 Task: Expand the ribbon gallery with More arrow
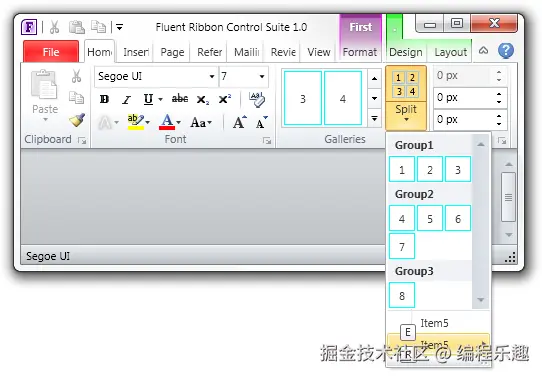click(374, 118)
